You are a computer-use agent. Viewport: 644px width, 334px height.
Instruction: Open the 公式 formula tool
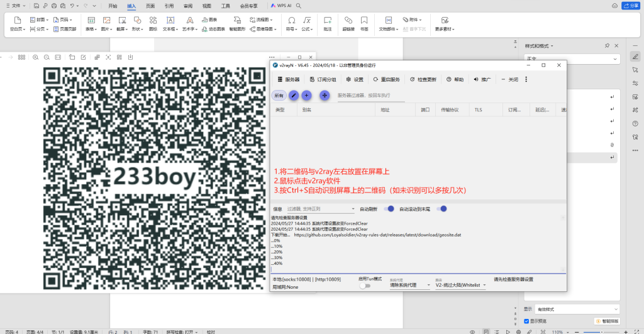[x=307, y=24]
